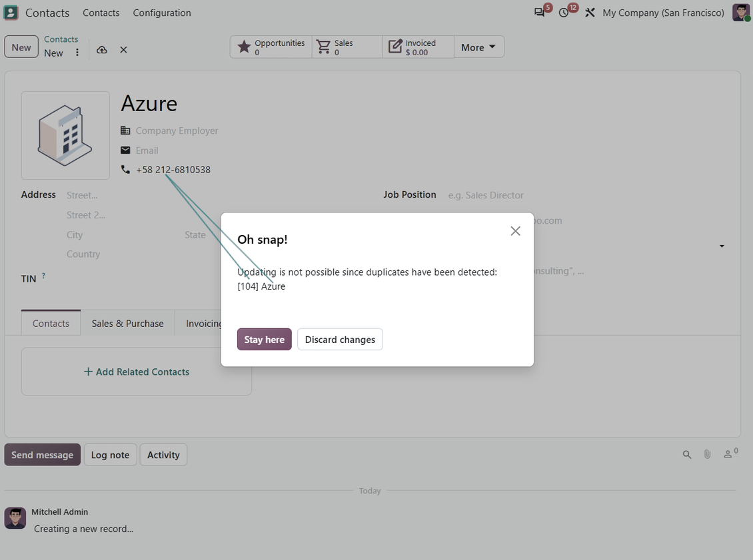Open the Contacts menu item
The image size is (753, 560).
(x=101, y=13)
